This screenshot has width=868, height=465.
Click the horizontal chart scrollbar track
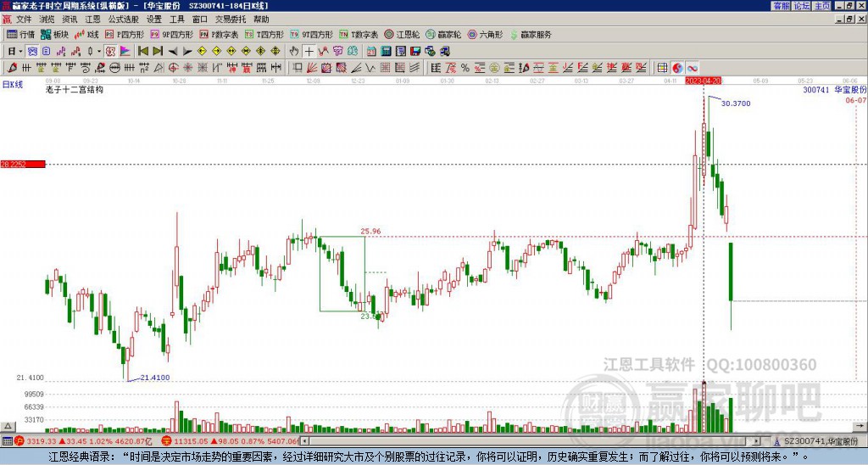[x=531, y=441]
